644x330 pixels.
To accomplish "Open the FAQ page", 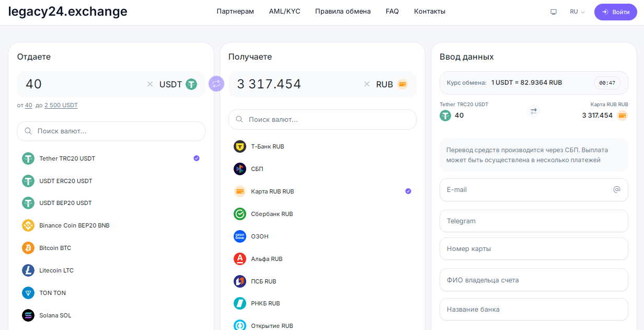I will click(392, 12).
